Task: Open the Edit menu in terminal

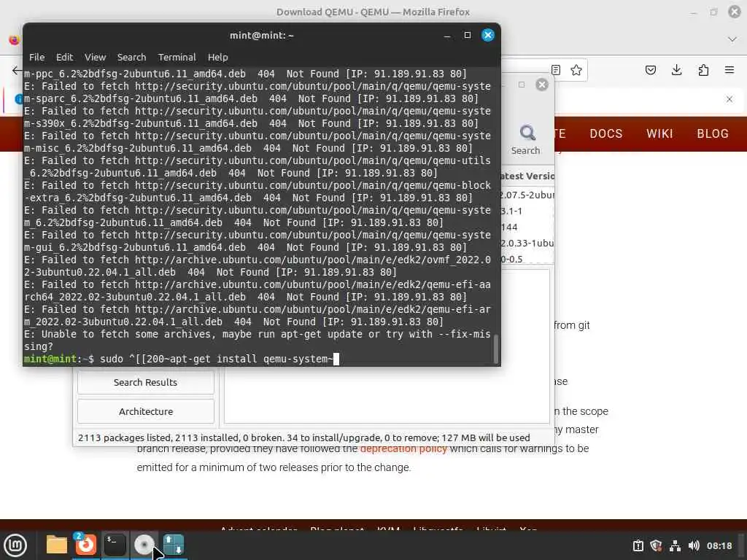Action: [x=64, y=57]
